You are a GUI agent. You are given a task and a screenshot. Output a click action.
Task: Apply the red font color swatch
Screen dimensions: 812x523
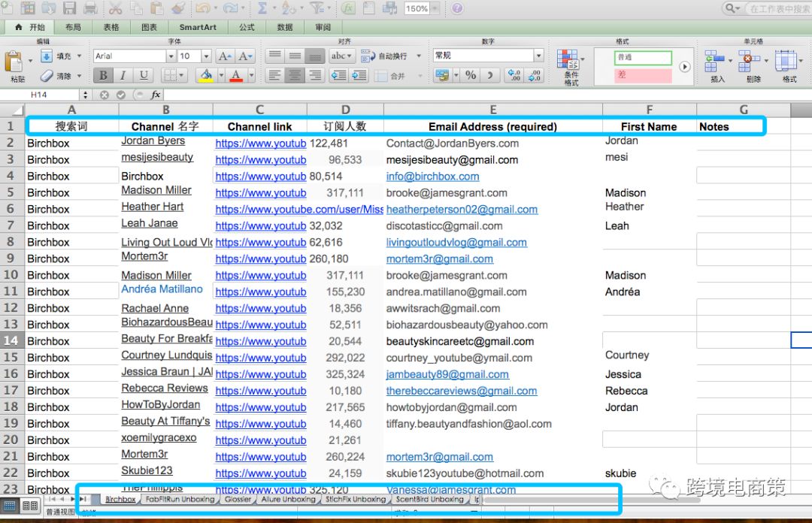tap(236, 76)
